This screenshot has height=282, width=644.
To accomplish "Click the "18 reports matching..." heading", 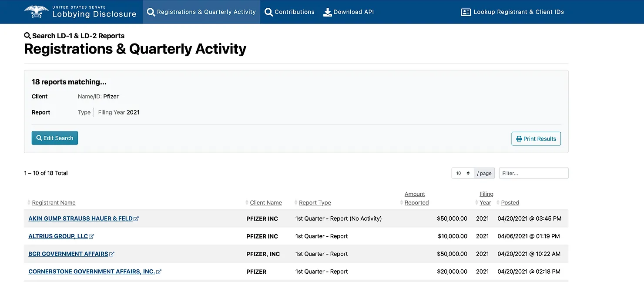I will [x=69, y=82].
